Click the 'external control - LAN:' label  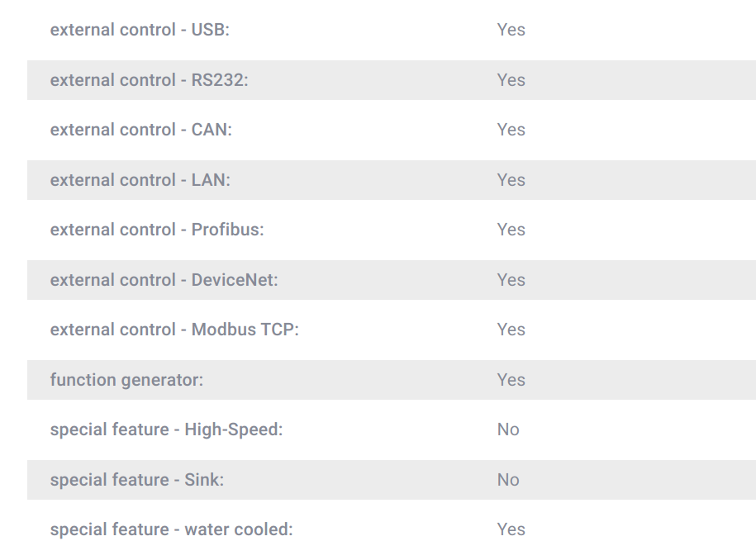140,180
